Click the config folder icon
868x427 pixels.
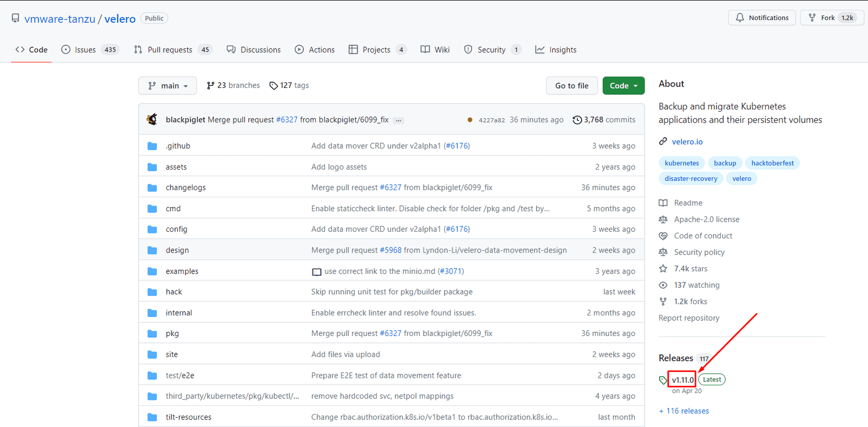[x=152, y=230]
